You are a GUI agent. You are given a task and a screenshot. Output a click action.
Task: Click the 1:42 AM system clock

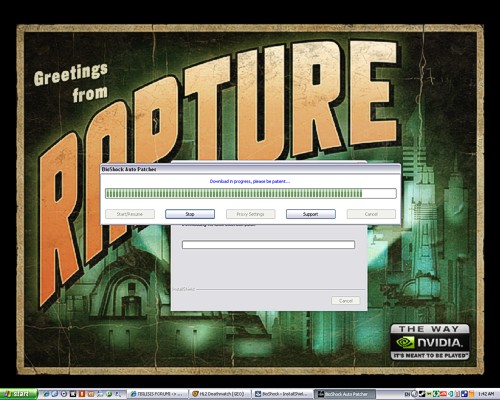point(486,394)
